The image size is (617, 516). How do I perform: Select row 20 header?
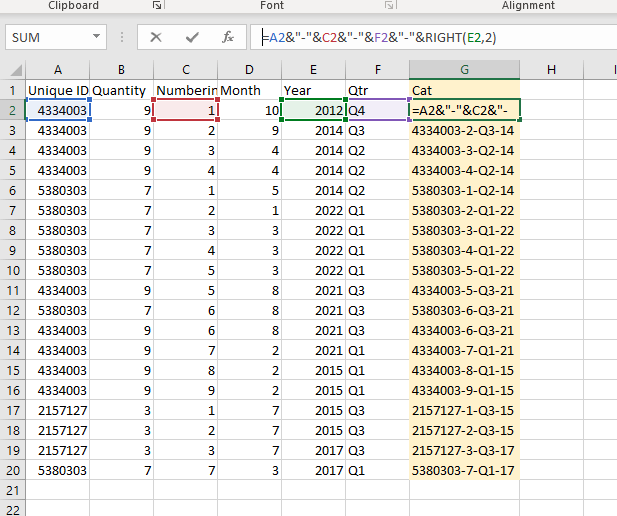[x=13, y=470]
